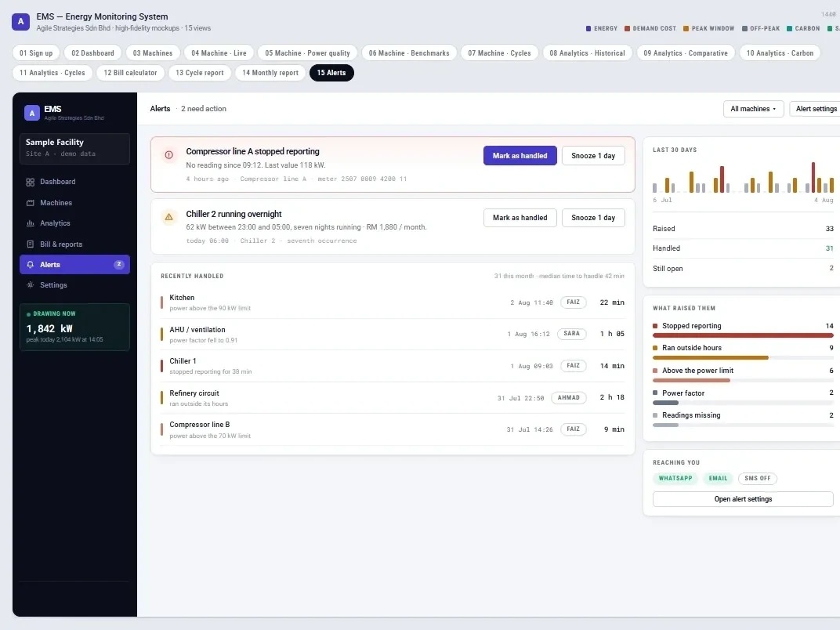Open the 11 Analytics · Cycles tab
Screen dimensions: 840x630
[x=52, y=73]
